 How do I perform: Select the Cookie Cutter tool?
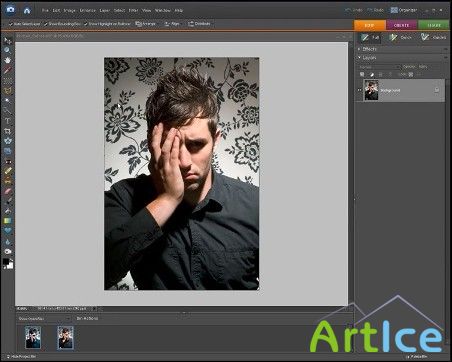[x=7, y=141]
